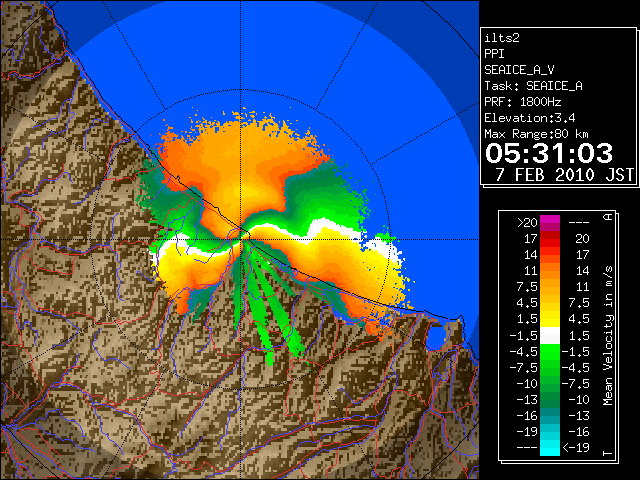Screen dimensions: 640x480
Task: Click the 'Mean Velocity in m/s' legend title
Action: (608, 336)
